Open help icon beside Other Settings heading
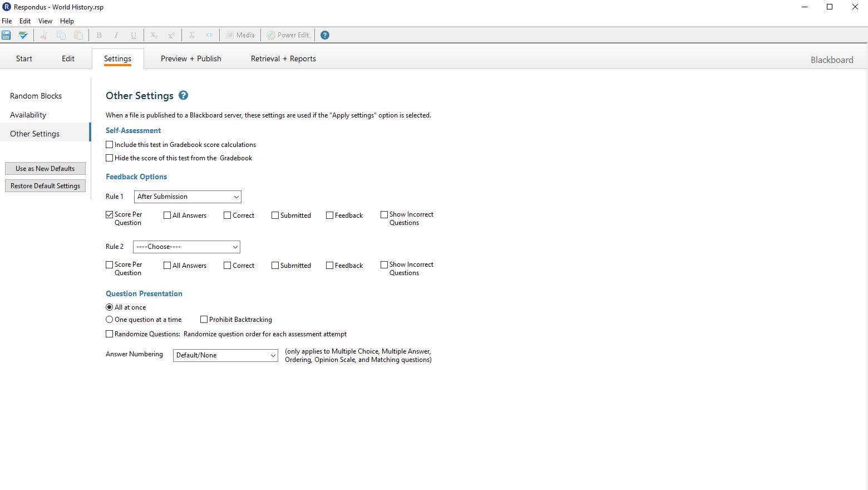The width and height of the screenshot is (868, 490). click(x=183, y=95)
